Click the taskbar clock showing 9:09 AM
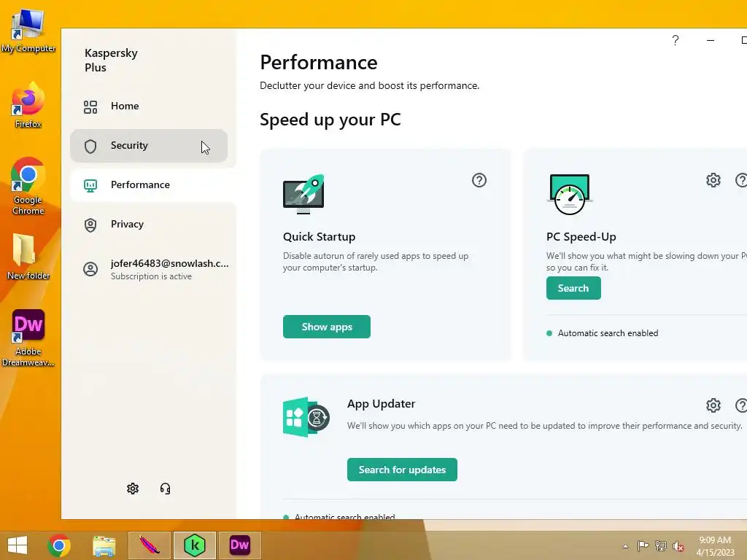 click(x=715, y=546)
